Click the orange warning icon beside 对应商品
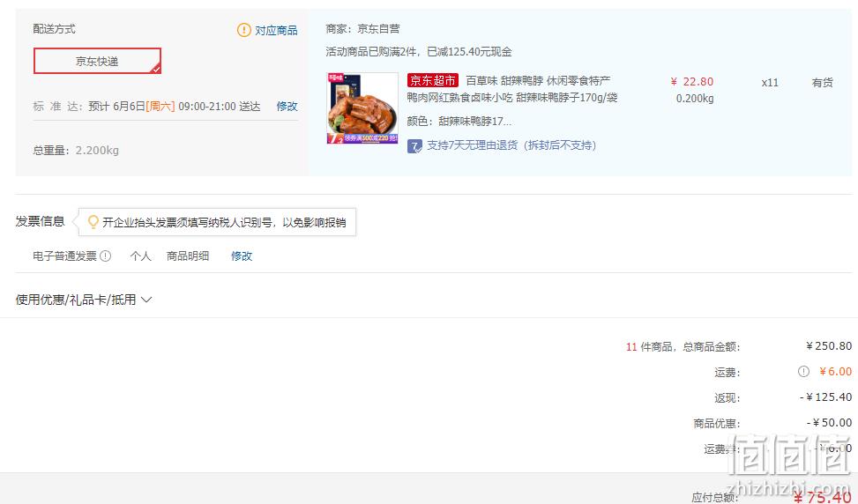Image resolution: width=858 pixels, height=504 pixels. [243, 30]
